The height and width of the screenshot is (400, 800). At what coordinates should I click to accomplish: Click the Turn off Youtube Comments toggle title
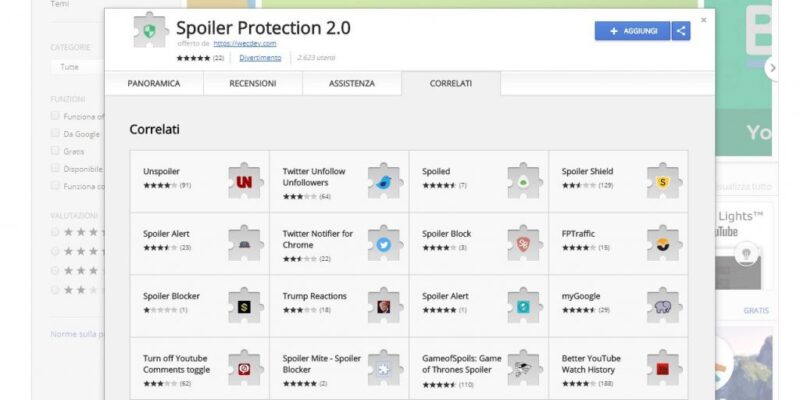176,364
